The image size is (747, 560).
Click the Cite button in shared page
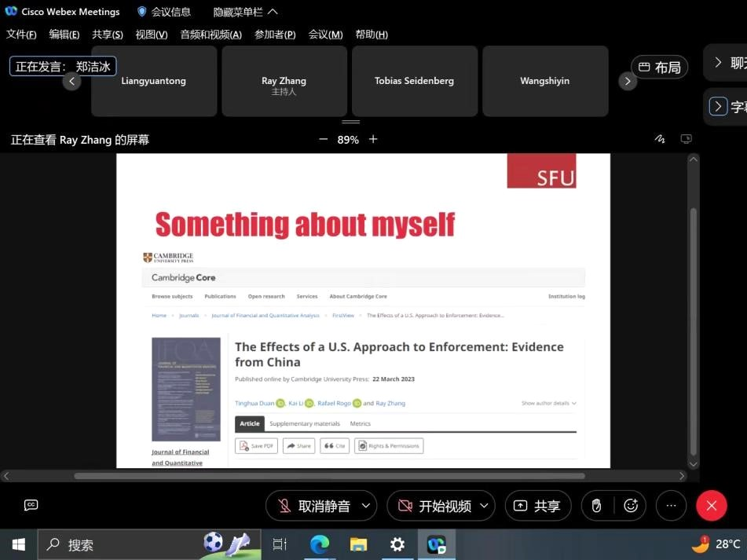tap(335, 445)
